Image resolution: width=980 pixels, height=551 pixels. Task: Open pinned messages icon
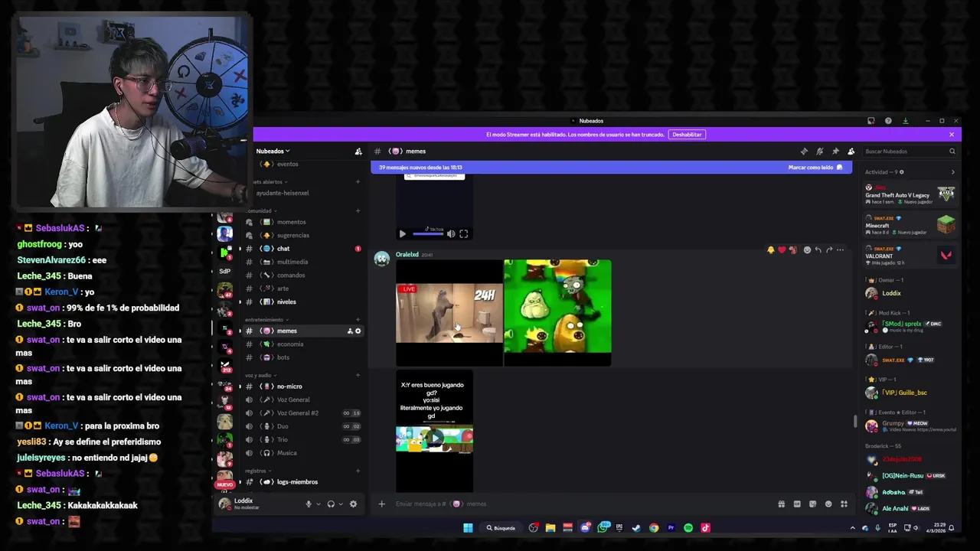coord(835,152)
